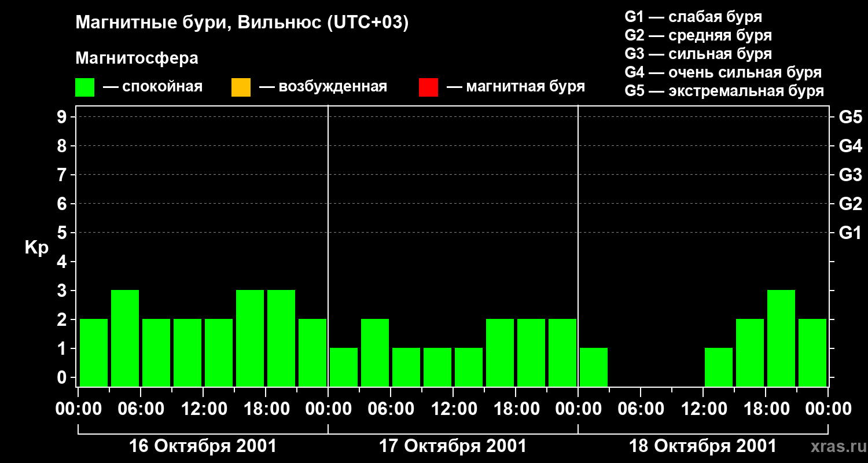868x463 pixels.
Task: Click the 03:00 bar of 16 October (Kp 3)
Action: tap(125, 338)
